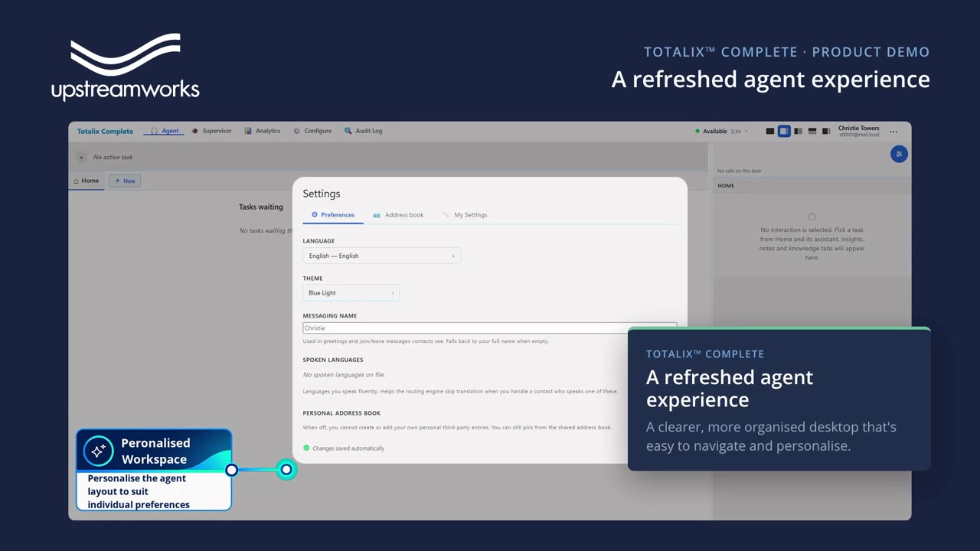
Task: Select the Home tab
Action: point(87,181)
